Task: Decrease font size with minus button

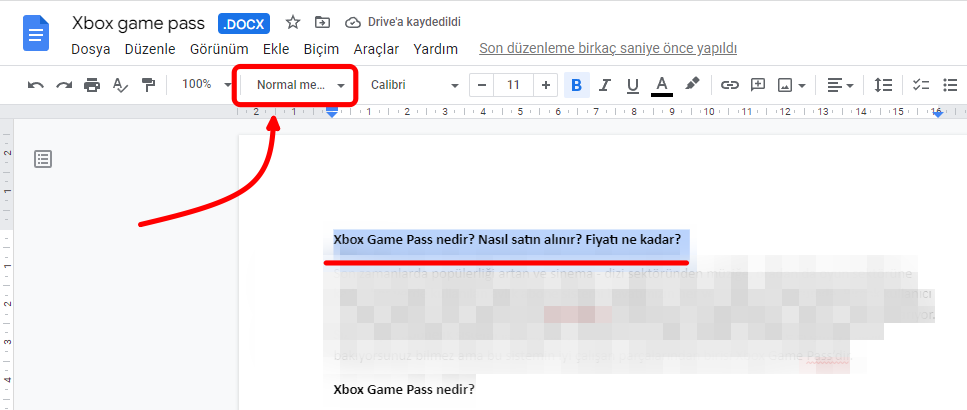Action: [482, 85]
